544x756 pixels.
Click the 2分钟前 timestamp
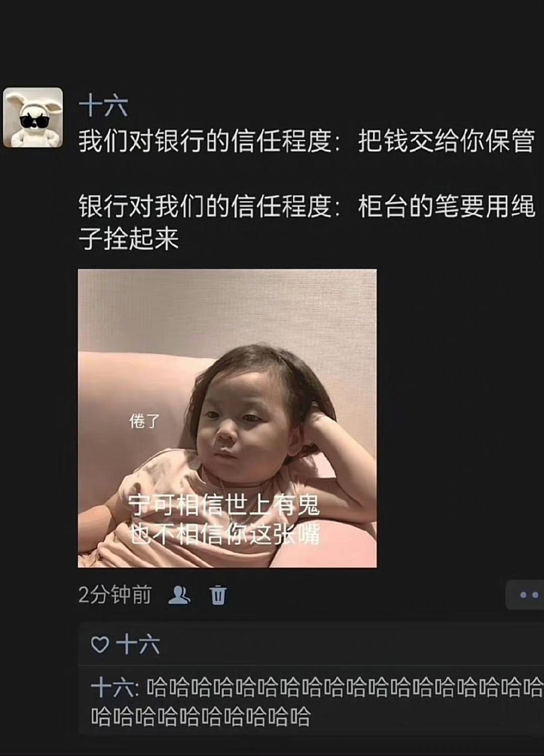(x=115, y=595)
